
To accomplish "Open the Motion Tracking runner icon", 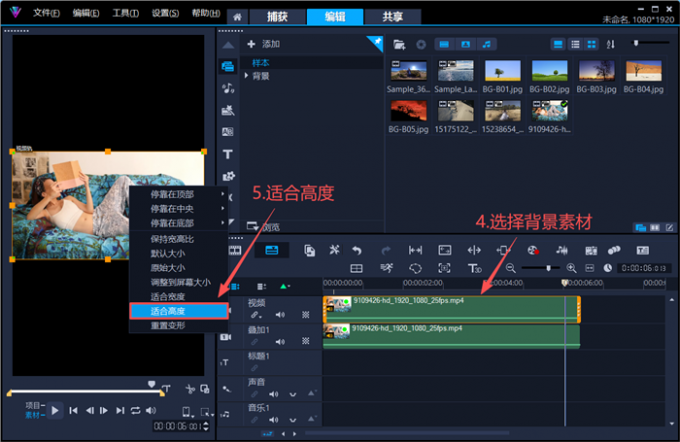I will point(386,268).
